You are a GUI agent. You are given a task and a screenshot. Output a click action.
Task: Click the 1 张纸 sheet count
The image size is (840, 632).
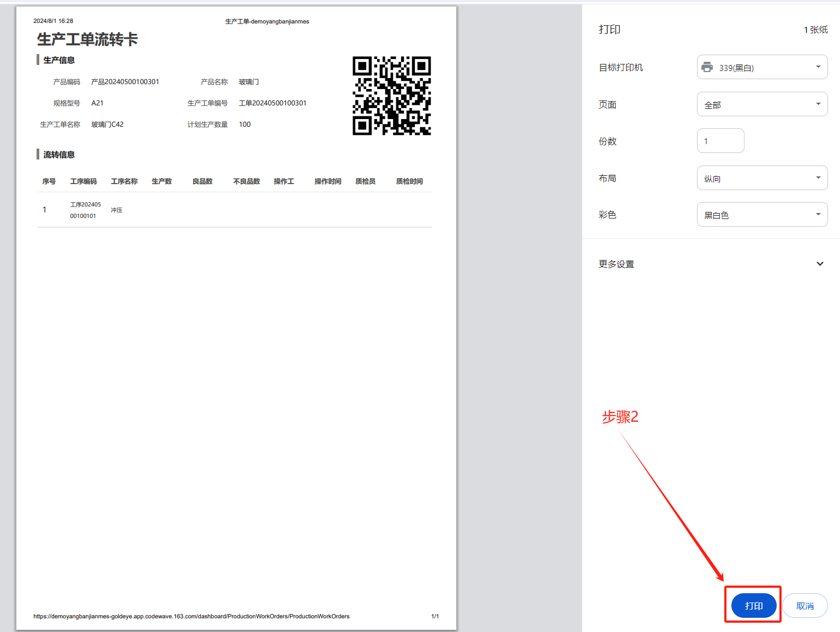(x=816, y=29)
